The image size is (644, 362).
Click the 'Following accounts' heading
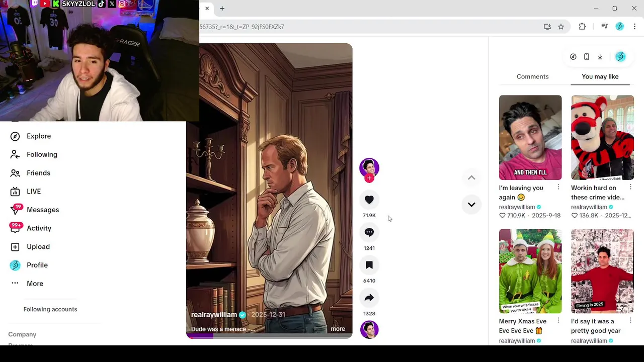[x=50, y=309]
